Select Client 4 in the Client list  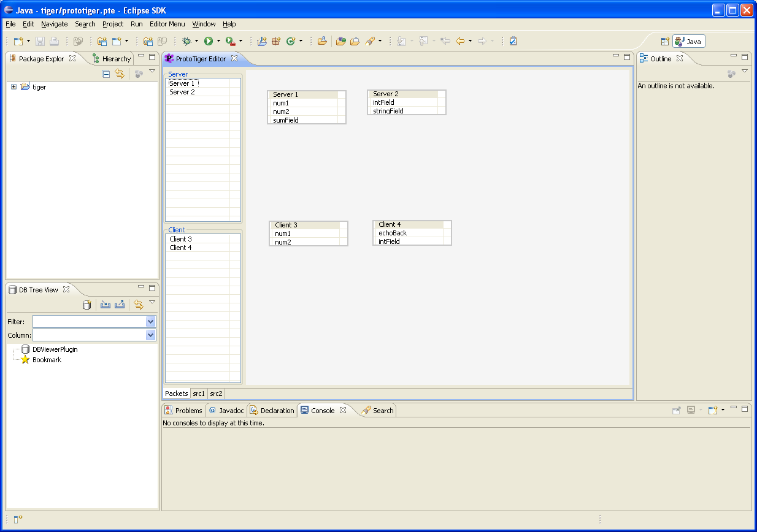[x=180, y=248]
